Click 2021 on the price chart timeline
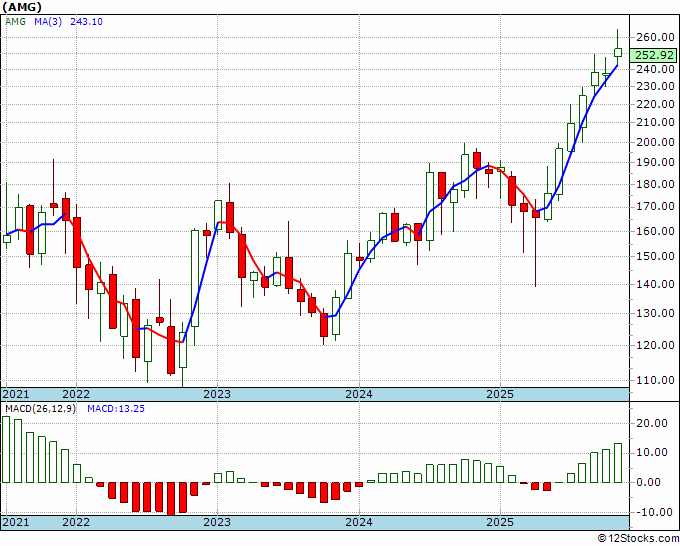 16,394
